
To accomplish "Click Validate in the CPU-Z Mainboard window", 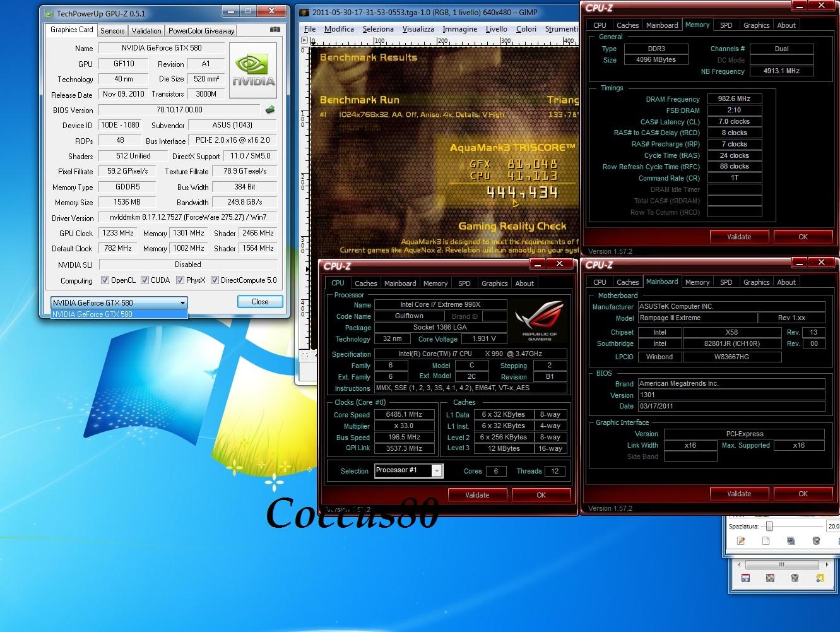I will [x=739, y=494].
